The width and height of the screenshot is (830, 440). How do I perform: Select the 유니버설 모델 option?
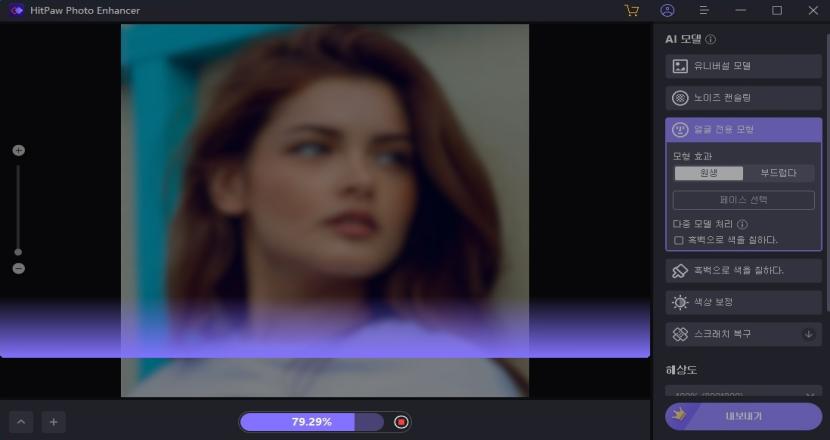pos(743,66)
